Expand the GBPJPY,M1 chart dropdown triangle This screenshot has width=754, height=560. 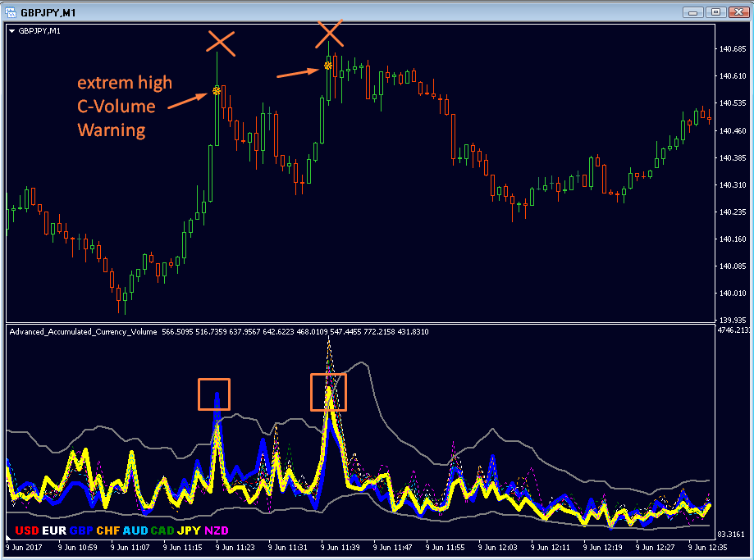tap(12, 31)
